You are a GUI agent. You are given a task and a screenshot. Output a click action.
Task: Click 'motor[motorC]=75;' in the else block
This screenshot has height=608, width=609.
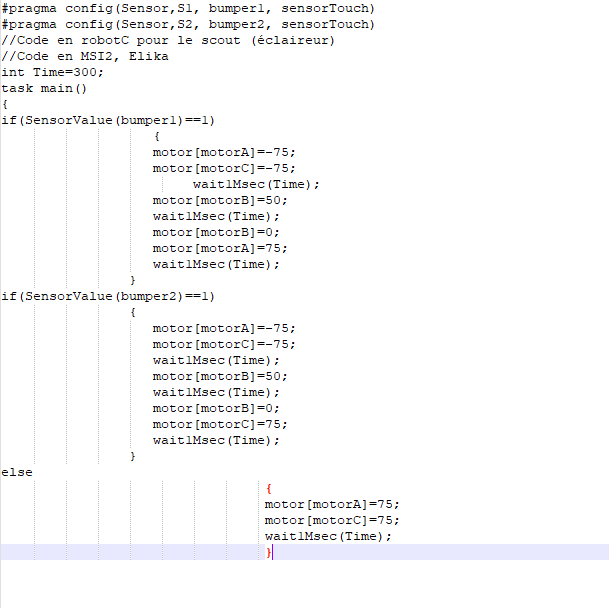click(x=332, y=520)
